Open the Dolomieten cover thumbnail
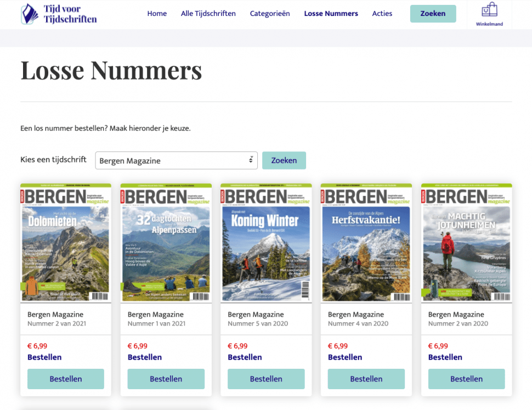 coord(66,243)
